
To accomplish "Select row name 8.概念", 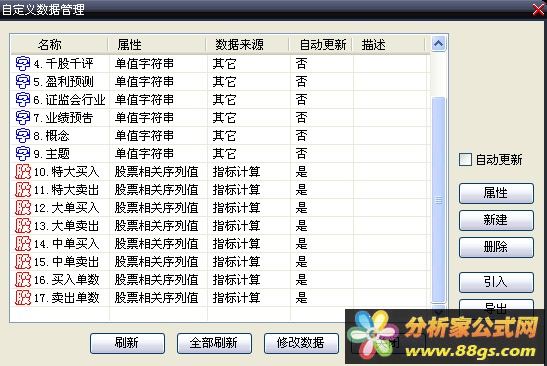I will click(52, 136).
